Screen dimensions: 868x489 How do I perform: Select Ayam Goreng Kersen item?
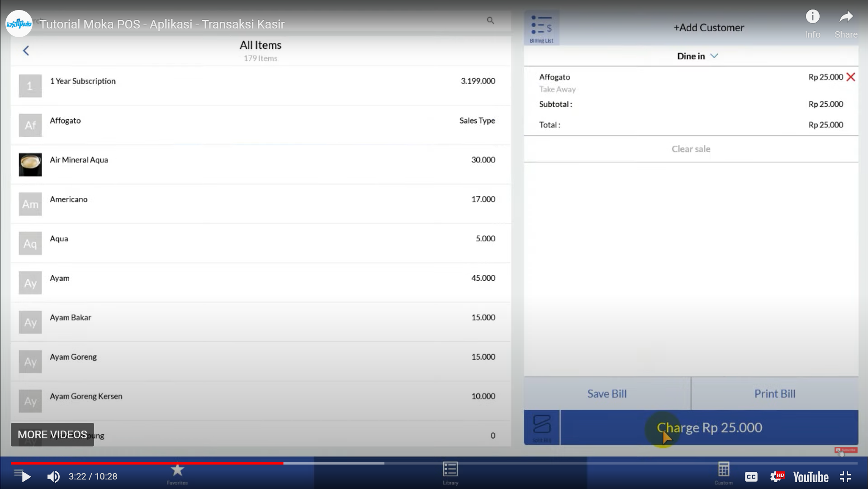(261, 401)
